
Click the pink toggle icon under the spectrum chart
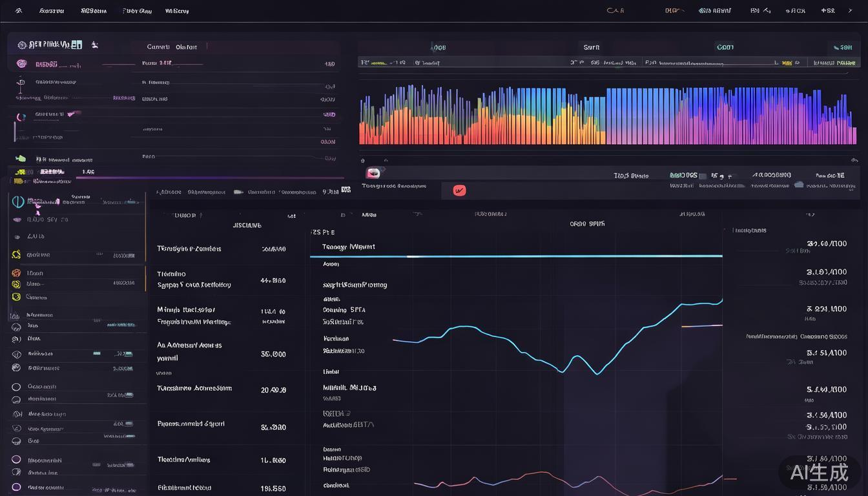(373, 173)
